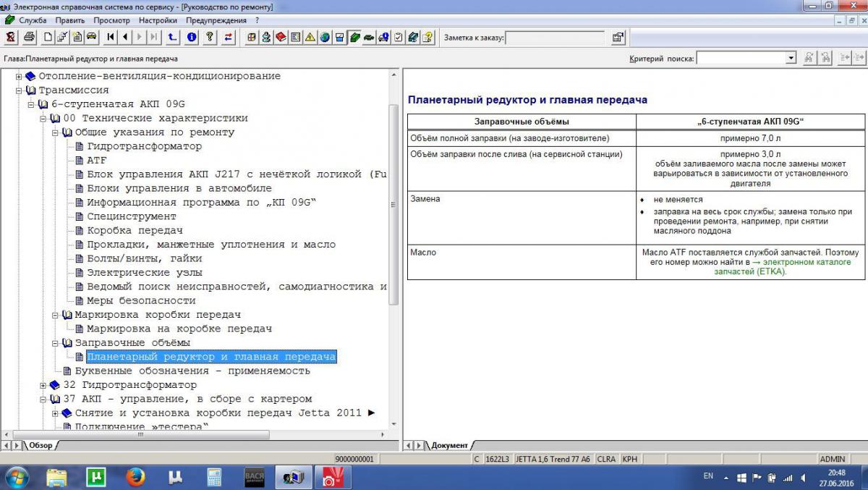Collapse the Маркировка коробки передач node
Image resolution: width=868 pixels, height=490 pixels.
[56, 315]
